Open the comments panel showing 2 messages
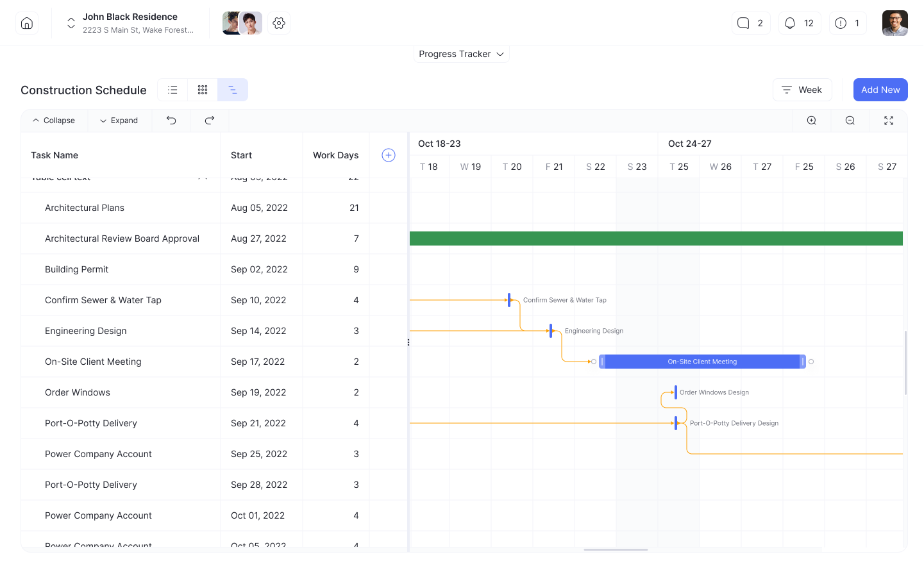This screenshot has width=924, height=568. coord(751,22)
